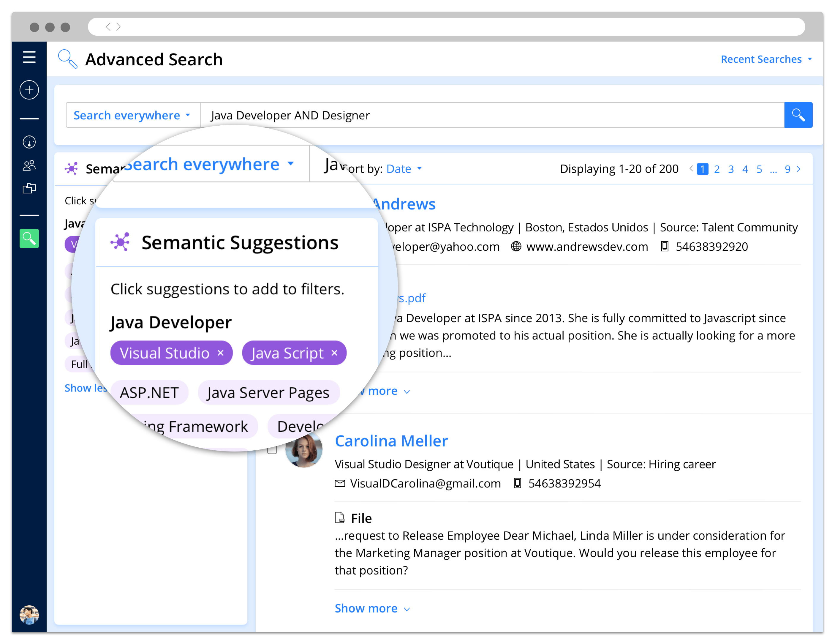835x644 pixels.
Task: Open the Search everywhere scope dropdown
Action: point(132,115)
